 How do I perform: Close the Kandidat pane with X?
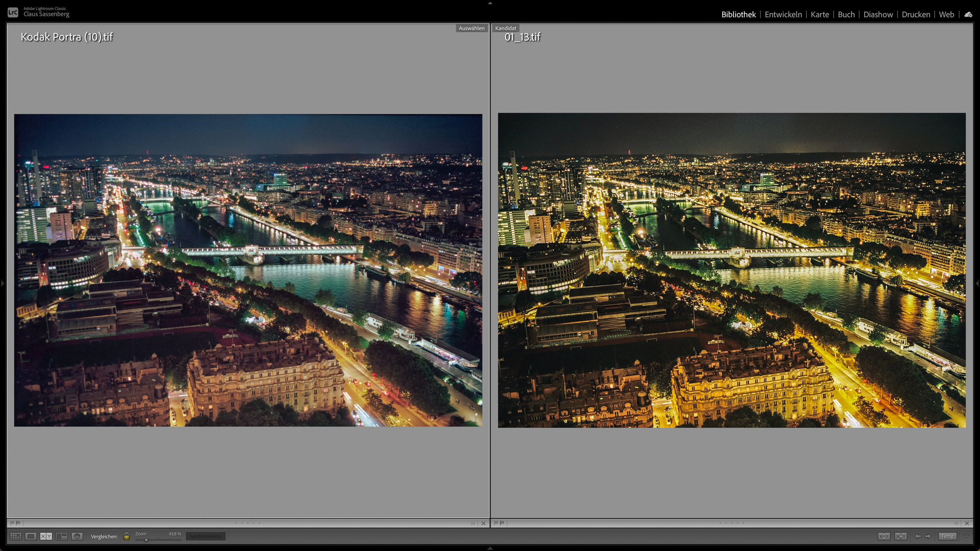(967, 523)
